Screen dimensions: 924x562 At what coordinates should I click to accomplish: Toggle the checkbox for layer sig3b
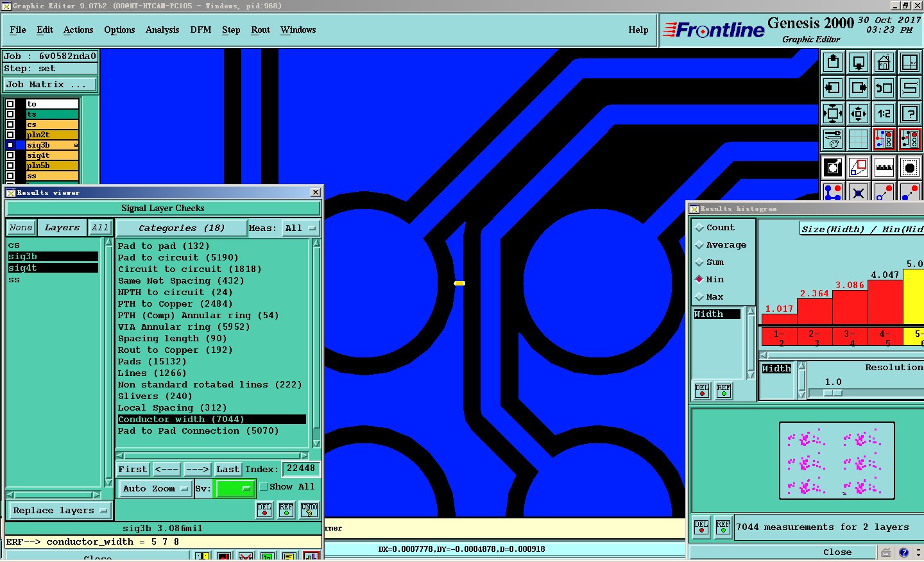(x=10, y=145)
